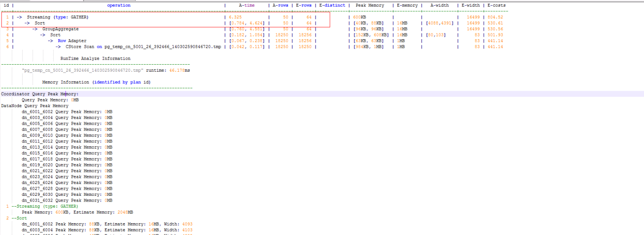Click the "operation" column header

(119, 6)
